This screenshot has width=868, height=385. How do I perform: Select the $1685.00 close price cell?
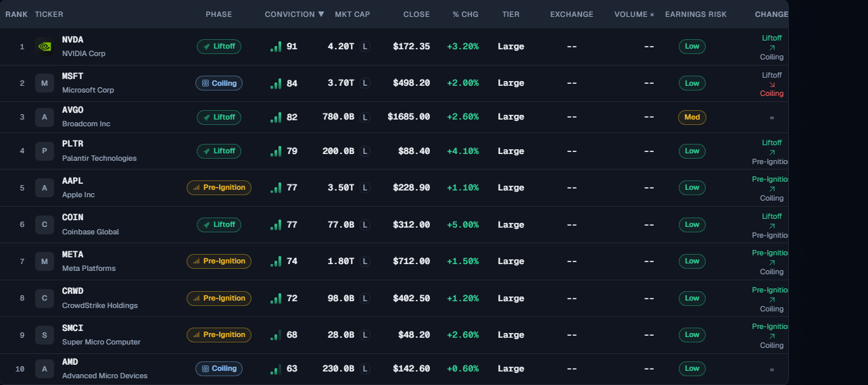click(x=408, y=117)
